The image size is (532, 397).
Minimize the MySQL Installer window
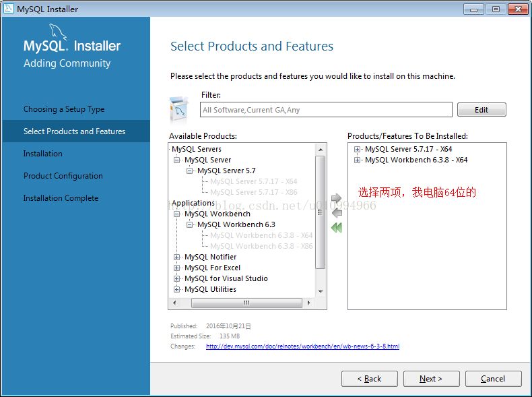pyautogui.click(x=473, y=9)
